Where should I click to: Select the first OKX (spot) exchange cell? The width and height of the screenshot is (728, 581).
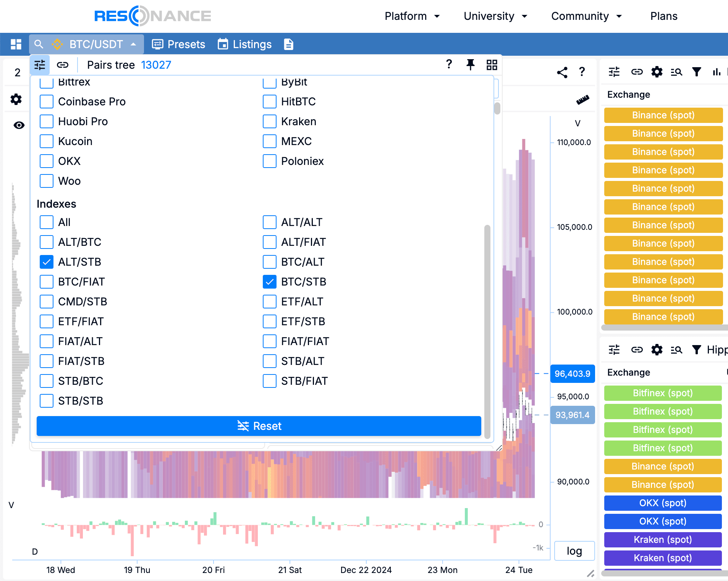[663, 503]
